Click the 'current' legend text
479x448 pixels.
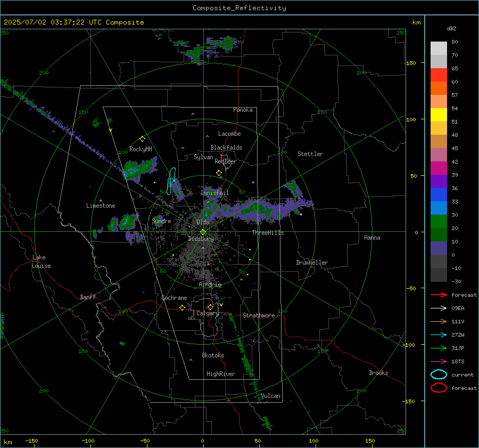click(463, 375)
